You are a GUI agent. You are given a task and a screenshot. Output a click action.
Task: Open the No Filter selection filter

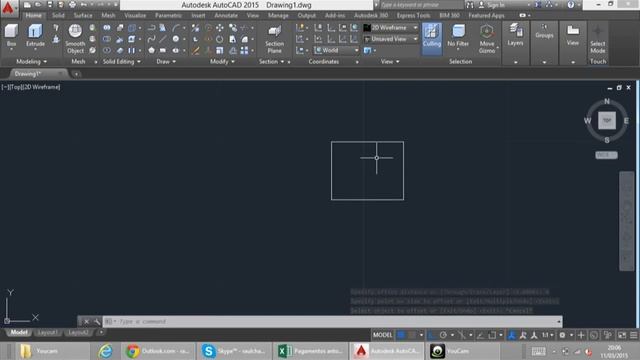[458, 36]
